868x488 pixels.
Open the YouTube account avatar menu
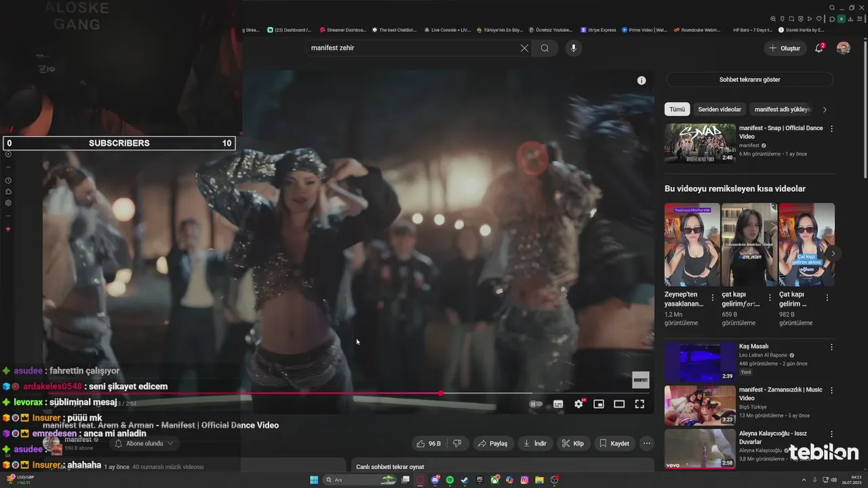click(x=844, y=48)
